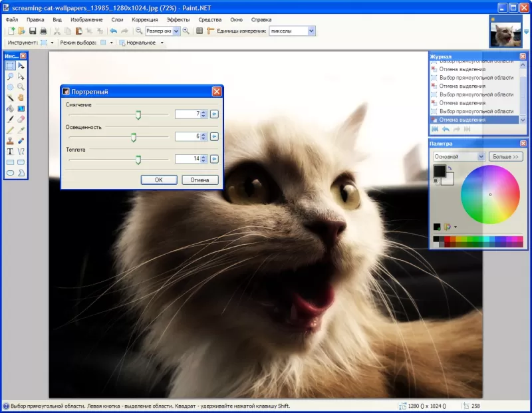Viewport: 532px width, 413px height.
Task: Select the Magic Wand tool
Action: (x=10, y=98)
